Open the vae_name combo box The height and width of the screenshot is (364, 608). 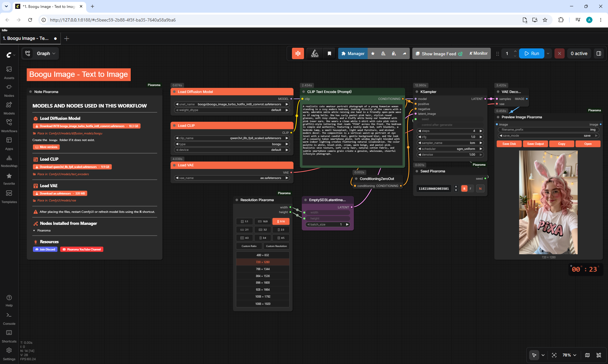coord(232,178)
